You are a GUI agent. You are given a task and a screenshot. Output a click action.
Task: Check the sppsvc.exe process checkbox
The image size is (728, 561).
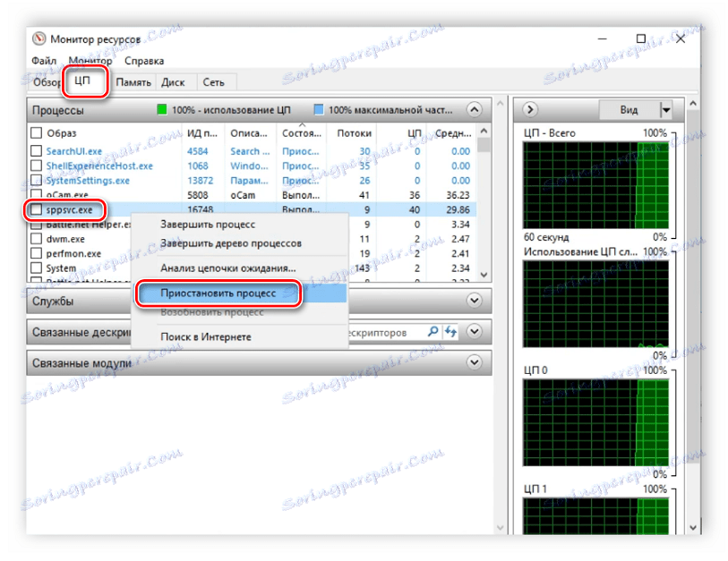click(x=36, y=209)
